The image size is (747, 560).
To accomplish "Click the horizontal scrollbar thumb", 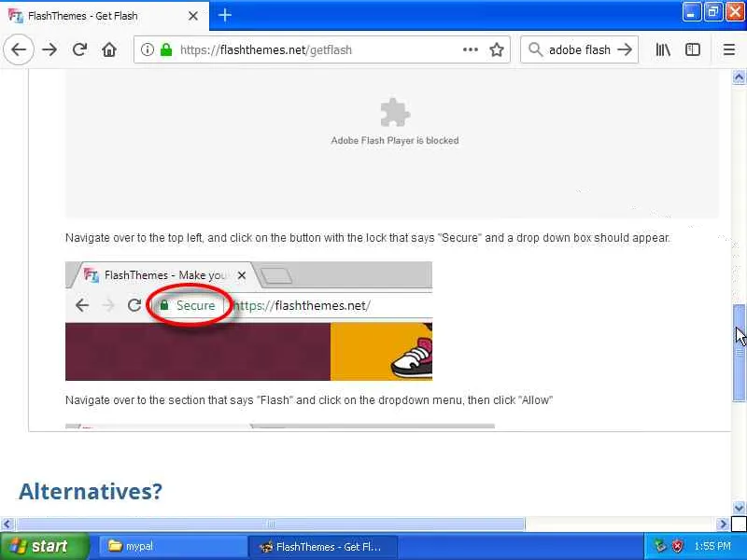I will [271, 525].
